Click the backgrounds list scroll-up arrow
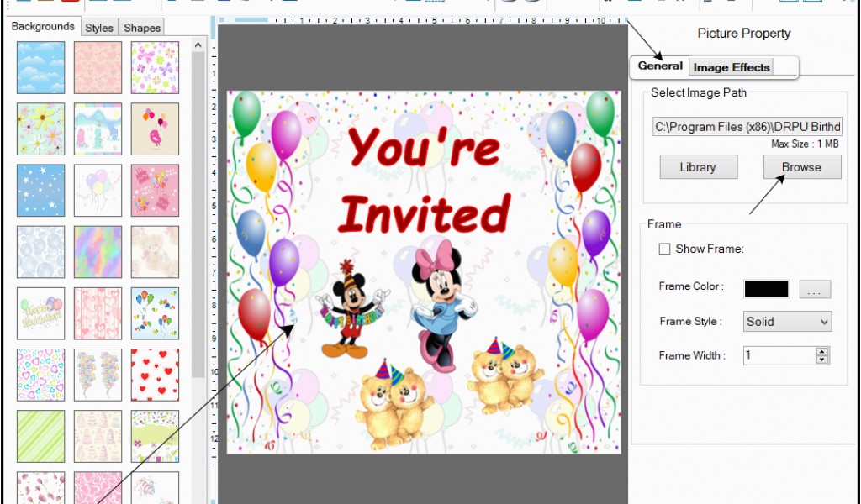Screen dimensions: 861x504 [198, 45]
